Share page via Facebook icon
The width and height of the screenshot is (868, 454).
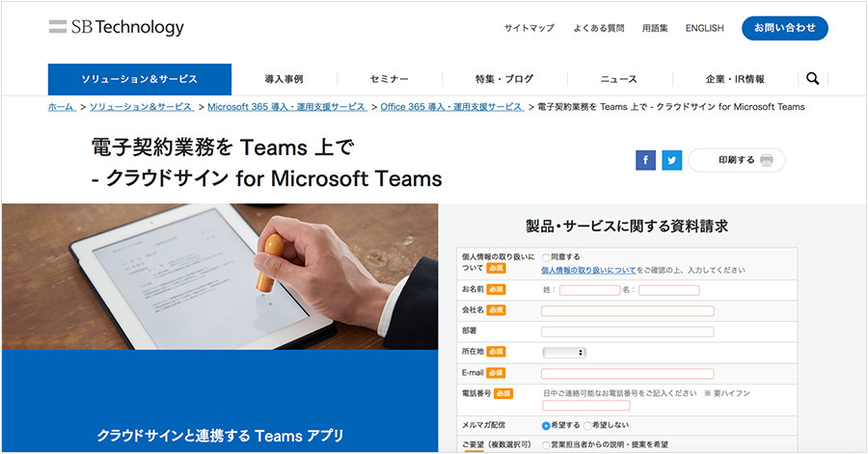coord(645,160)
